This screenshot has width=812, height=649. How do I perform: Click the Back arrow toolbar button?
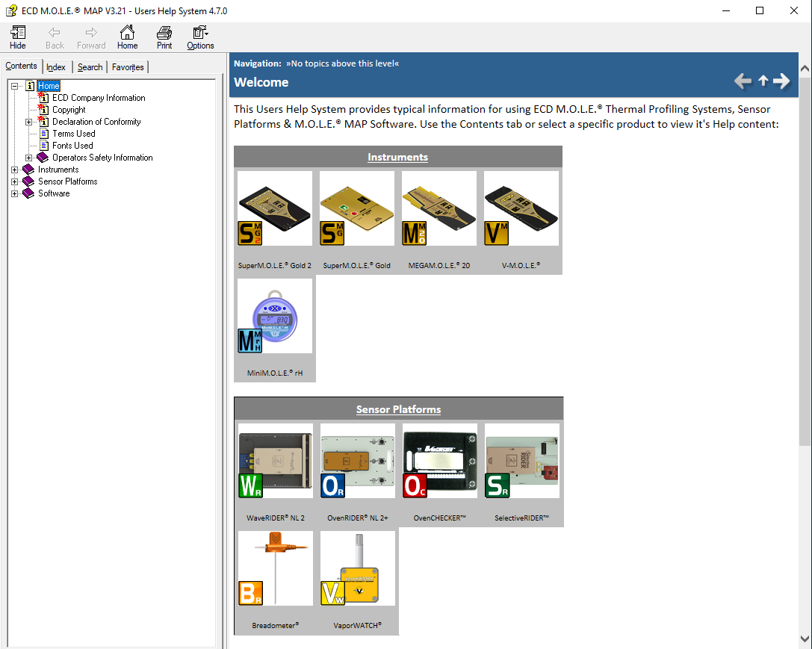coord(55,37)
